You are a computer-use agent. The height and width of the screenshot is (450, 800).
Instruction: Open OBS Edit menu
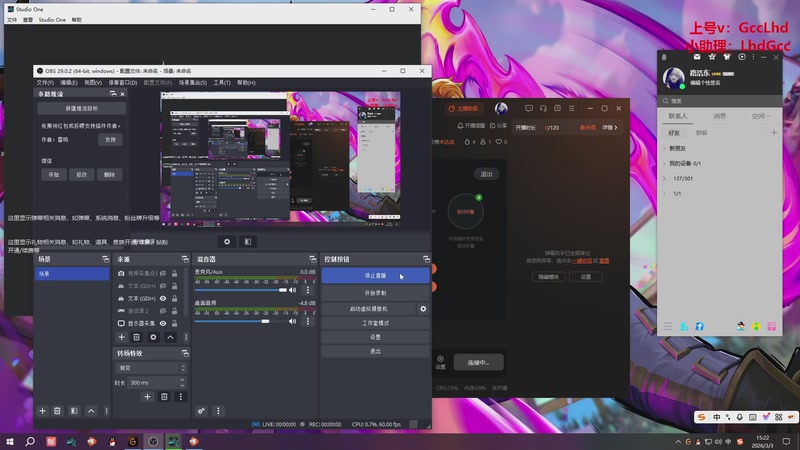point(69,83)
